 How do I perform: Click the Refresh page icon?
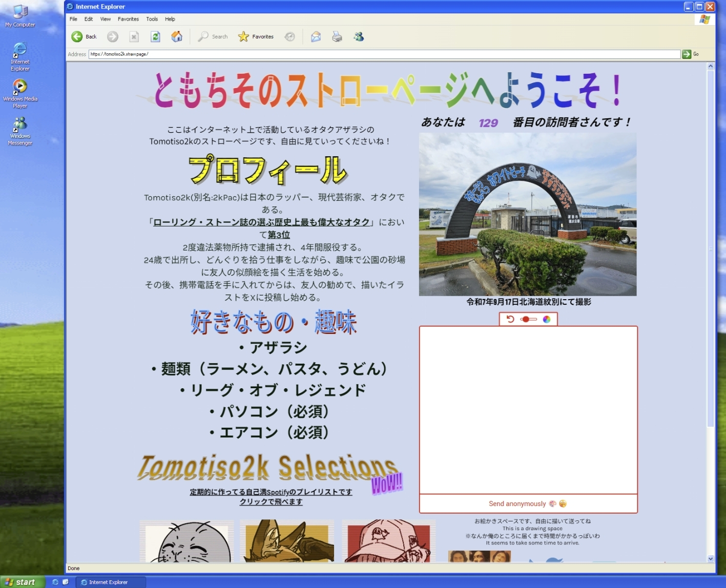(155, 36)
